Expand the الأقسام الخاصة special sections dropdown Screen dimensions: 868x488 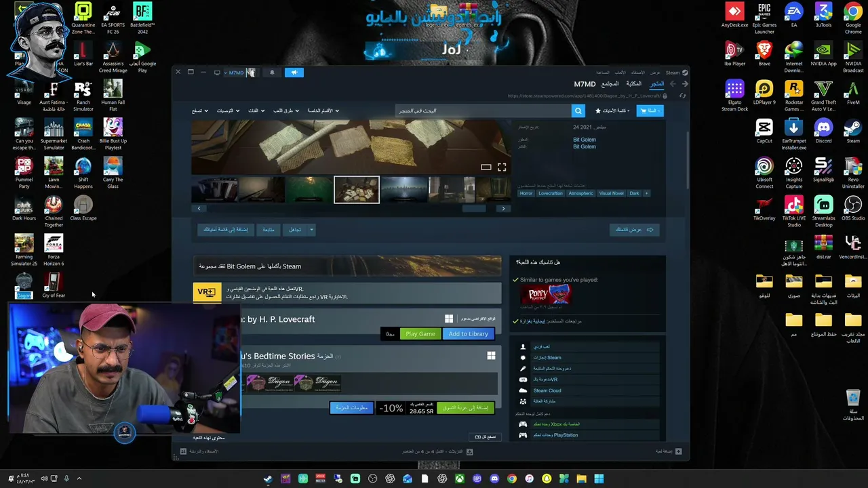click(323, 110)
